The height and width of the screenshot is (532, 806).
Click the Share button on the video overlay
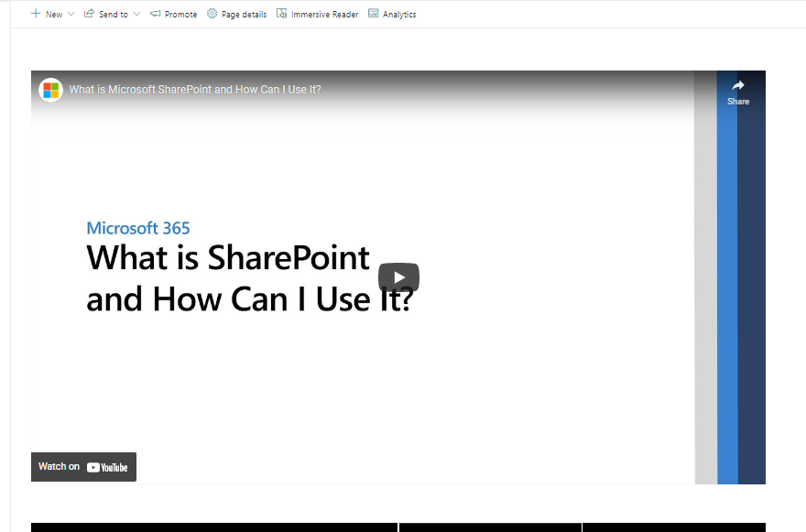click(x=738, y=95)
